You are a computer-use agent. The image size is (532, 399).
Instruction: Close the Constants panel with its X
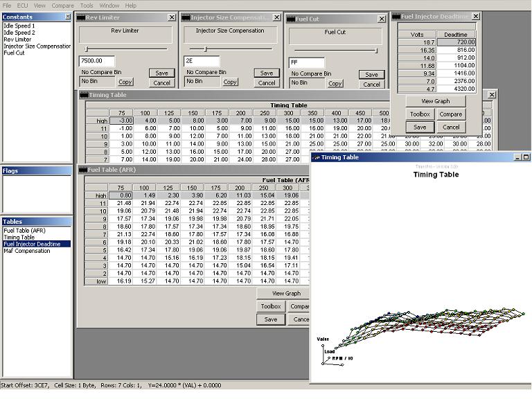coord(68,16)
